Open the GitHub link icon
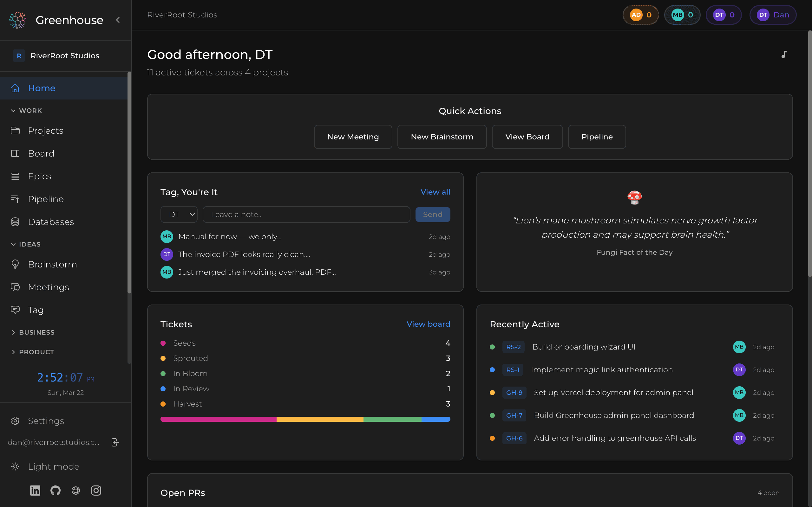 click(56, 491)
